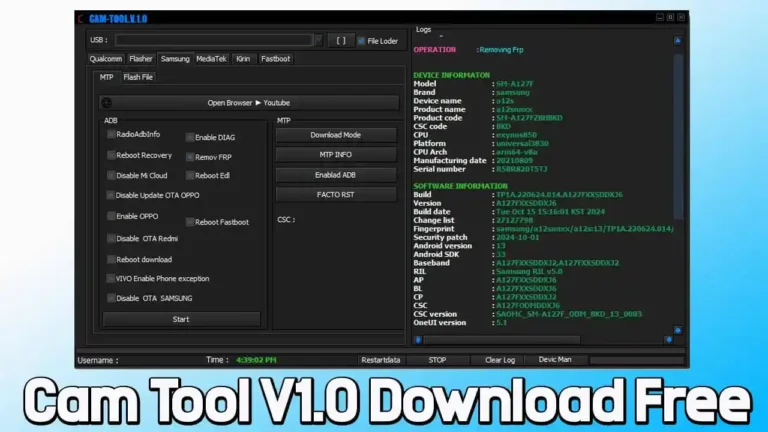Check Disable OTA SAMSUNG option
Image resolution: width=768 pixels, height=432 pixels.
[x=111, y=298]
